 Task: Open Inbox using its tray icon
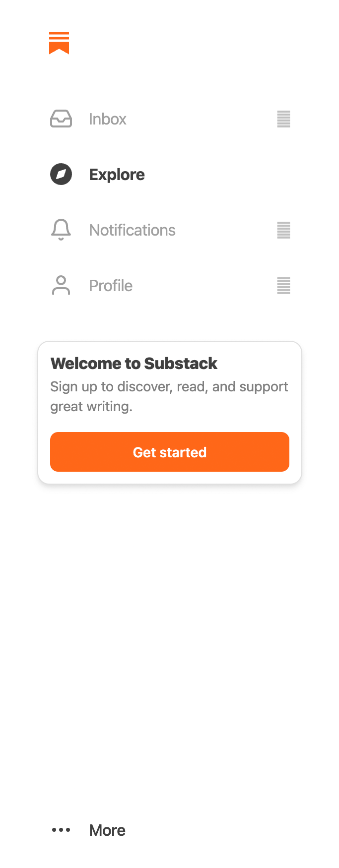[61, 119]
